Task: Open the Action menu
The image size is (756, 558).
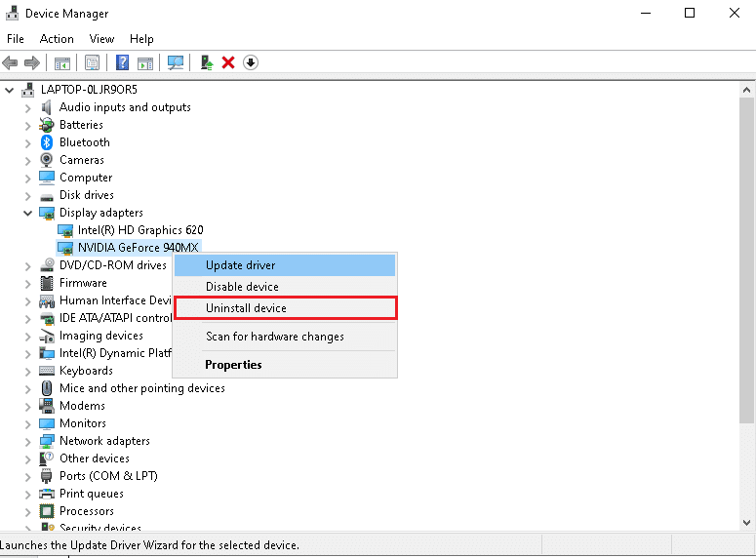Action: tap(57, 39)
